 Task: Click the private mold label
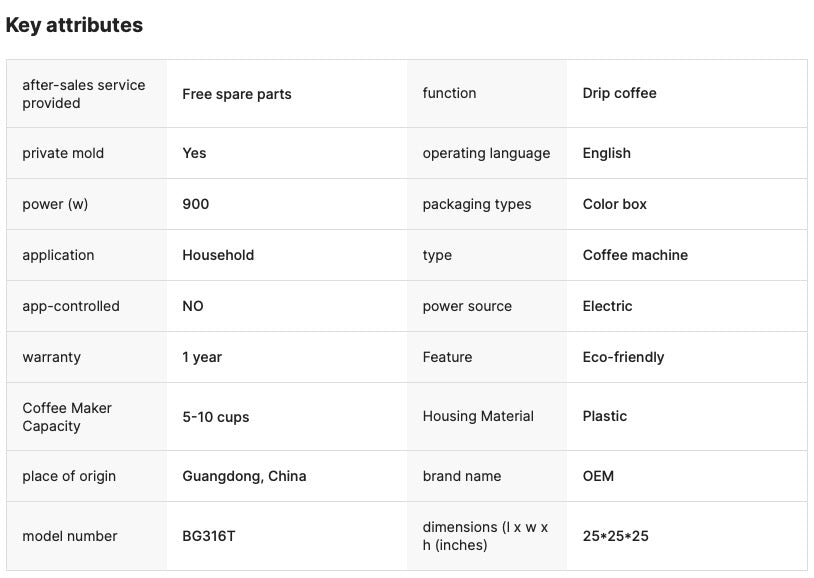pos(63,153)
